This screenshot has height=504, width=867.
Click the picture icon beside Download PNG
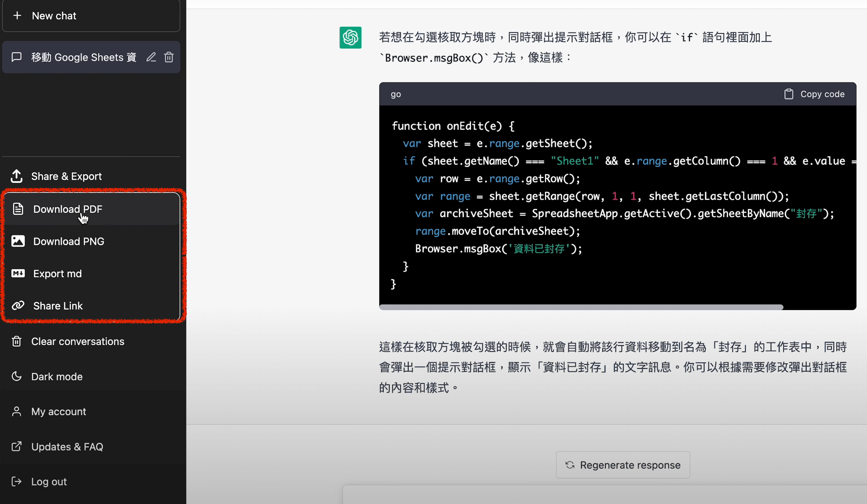click(18, 241)
